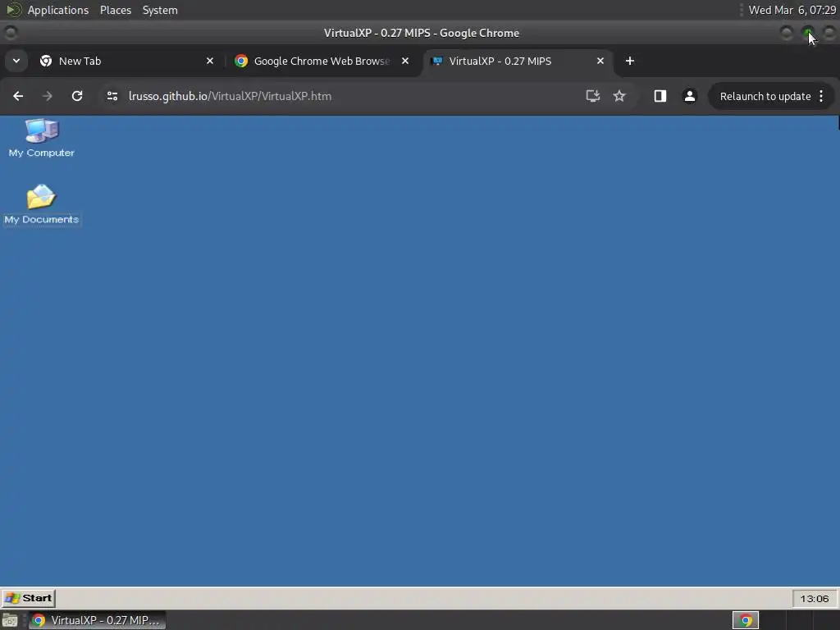Click the browser forward arrow
The height and width of the screenshot is (630, 840).
(x=47, y=96)
